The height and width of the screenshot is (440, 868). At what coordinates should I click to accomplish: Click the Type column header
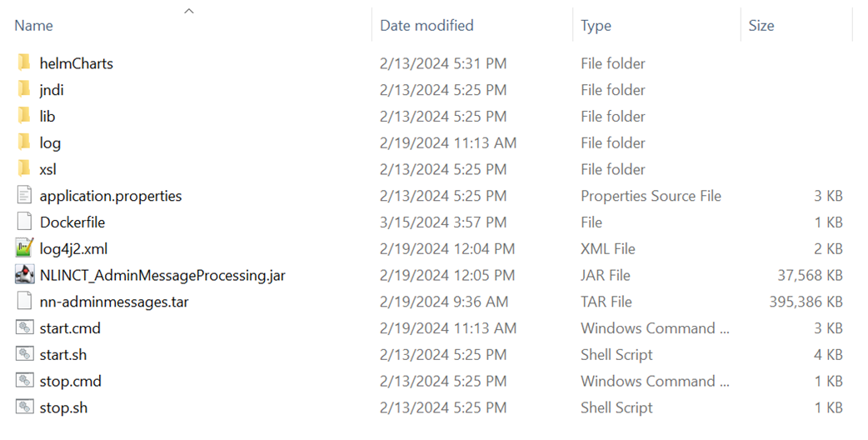pos(596,26)
